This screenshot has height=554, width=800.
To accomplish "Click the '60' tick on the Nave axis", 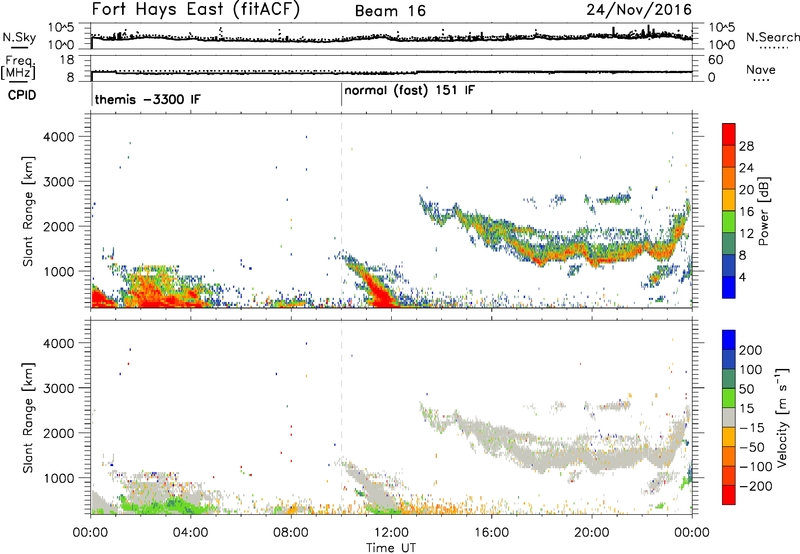I will click(715, 60).
